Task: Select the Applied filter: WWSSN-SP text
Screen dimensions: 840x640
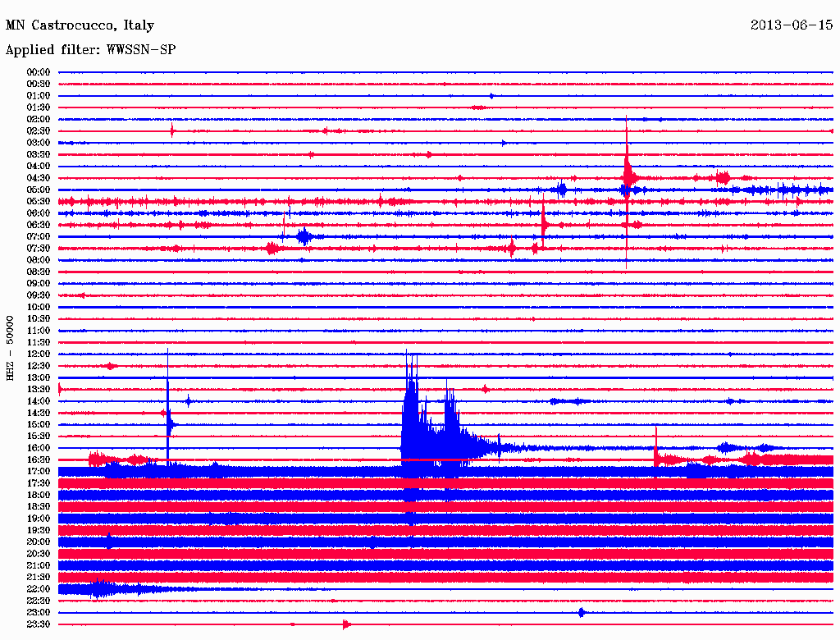Action: coord(90,50)
